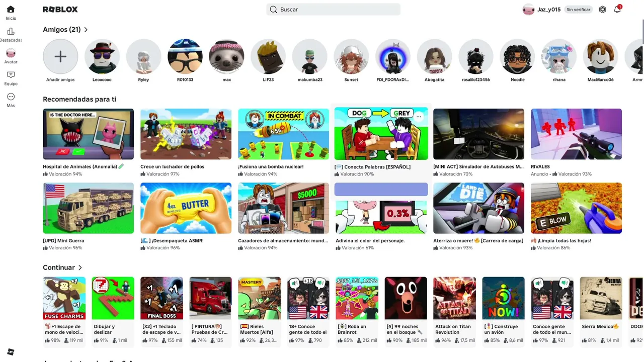The image size is (644, 362).
Task: Continue [PINTURA] Pruebas de Cr... game
Action: (210, 298)
